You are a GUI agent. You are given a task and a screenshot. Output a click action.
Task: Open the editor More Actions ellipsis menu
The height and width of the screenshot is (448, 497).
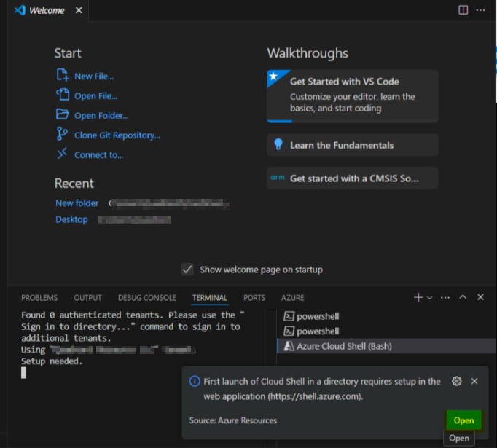(x=480, y=10)
